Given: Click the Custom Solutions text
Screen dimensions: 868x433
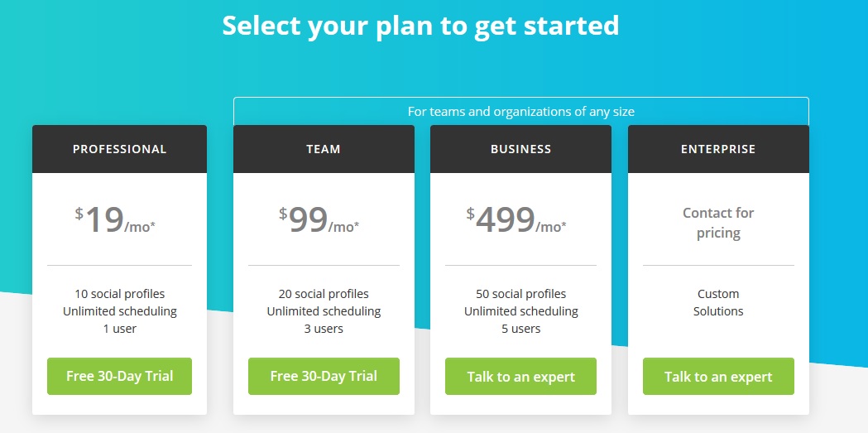Looking at the screenshot, I should click(718, 302).
